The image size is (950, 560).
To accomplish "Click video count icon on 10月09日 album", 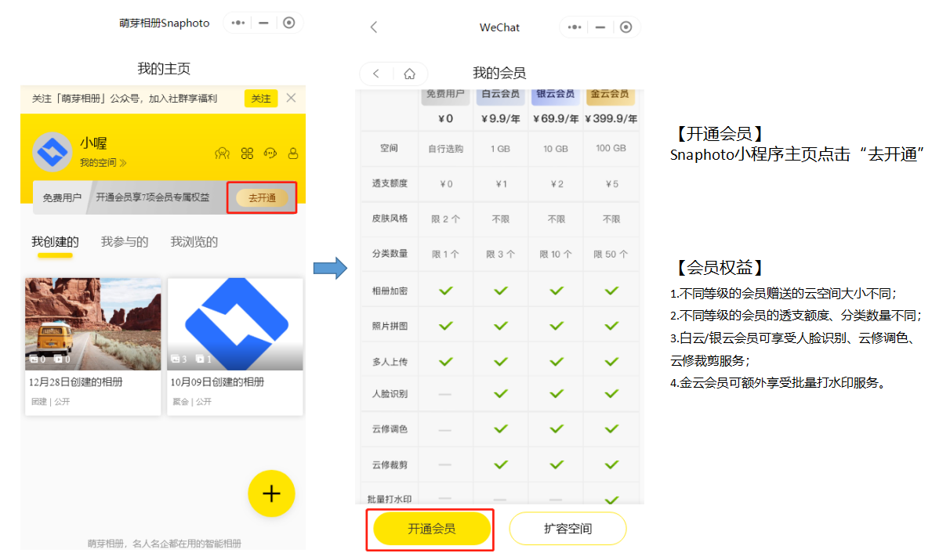I will (200, 359).
